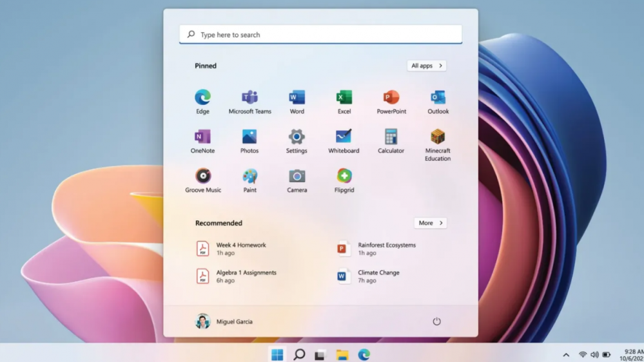Launch Flipgrid from pinned apps
Image resolution: width=644 pixels, height=362 pixels.
344,180
